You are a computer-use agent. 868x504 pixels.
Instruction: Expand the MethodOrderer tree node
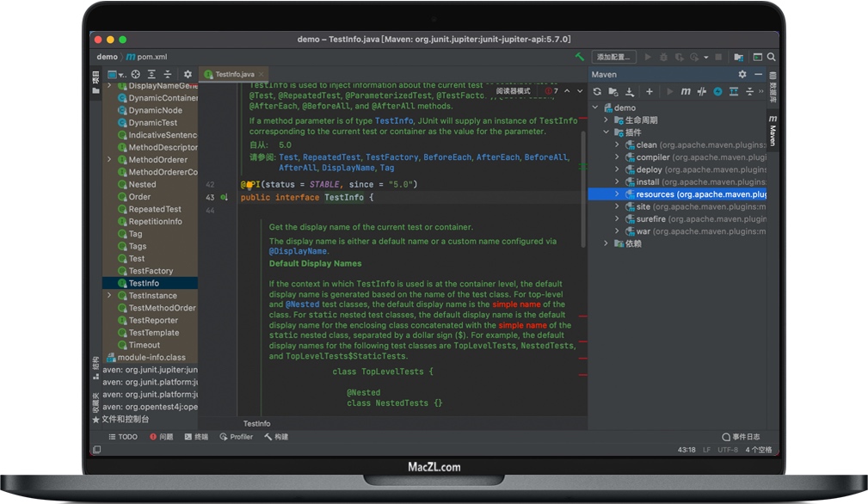point(109,160)
